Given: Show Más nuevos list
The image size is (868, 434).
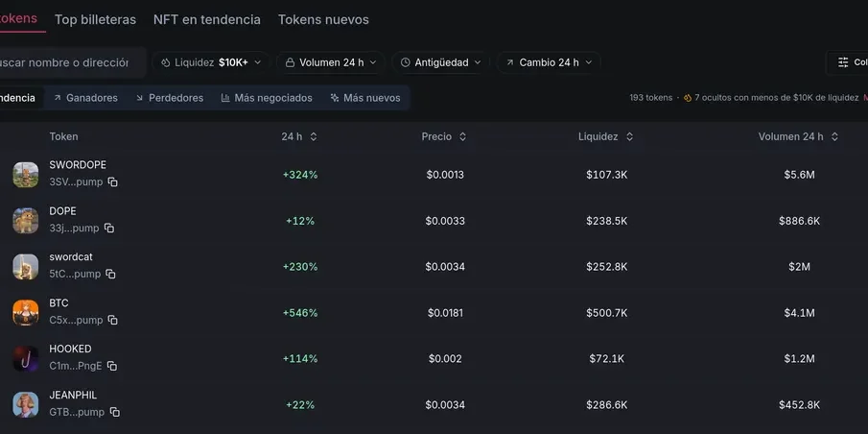Looking at the screenshot, I should point(365,98).
